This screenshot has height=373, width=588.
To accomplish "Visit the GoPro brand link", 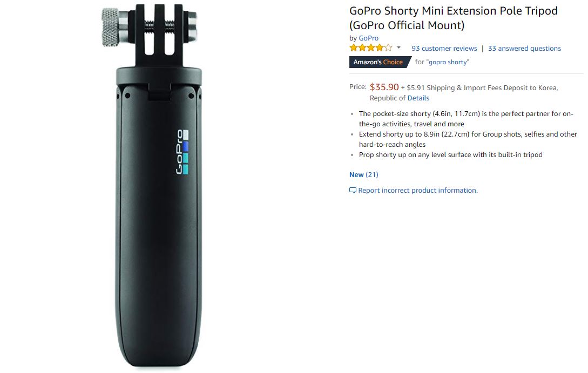I will (x=368, y=38).
